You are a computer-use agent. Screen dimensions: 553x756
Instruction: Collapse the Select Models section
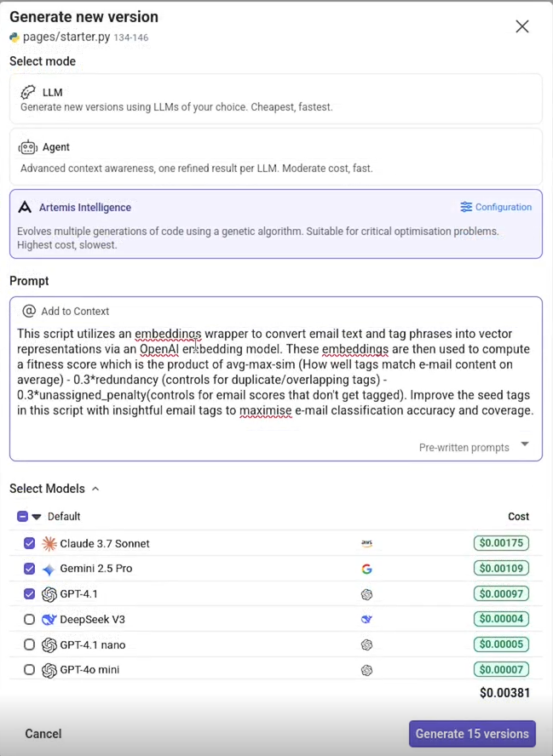[x=95, y=489]
